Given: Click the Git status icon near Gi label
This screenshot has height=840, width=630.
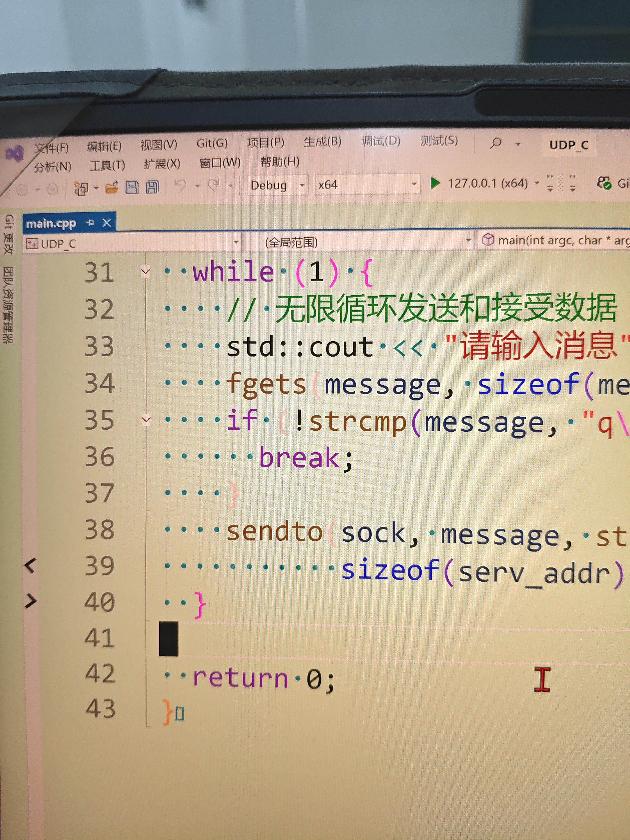Looking at the screenshot, I should click(x=605, y=183).
